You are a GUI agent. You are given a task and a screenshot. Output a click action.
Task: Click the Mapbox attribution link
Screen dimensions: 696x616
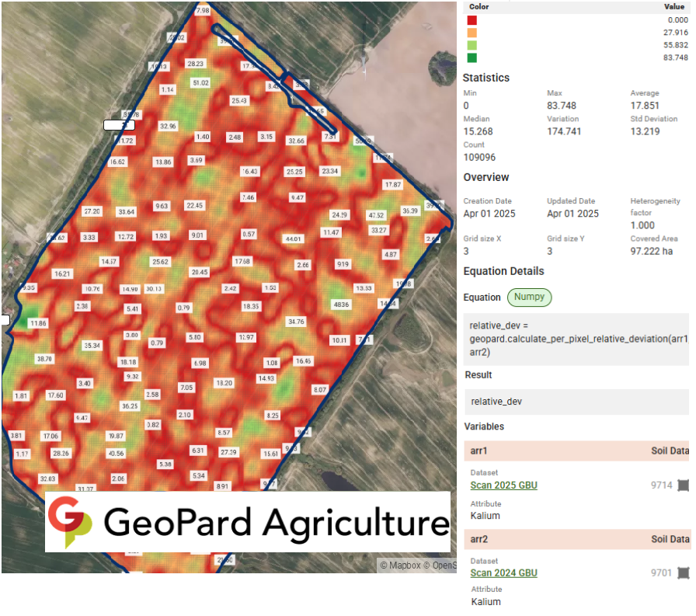(399, 565)
